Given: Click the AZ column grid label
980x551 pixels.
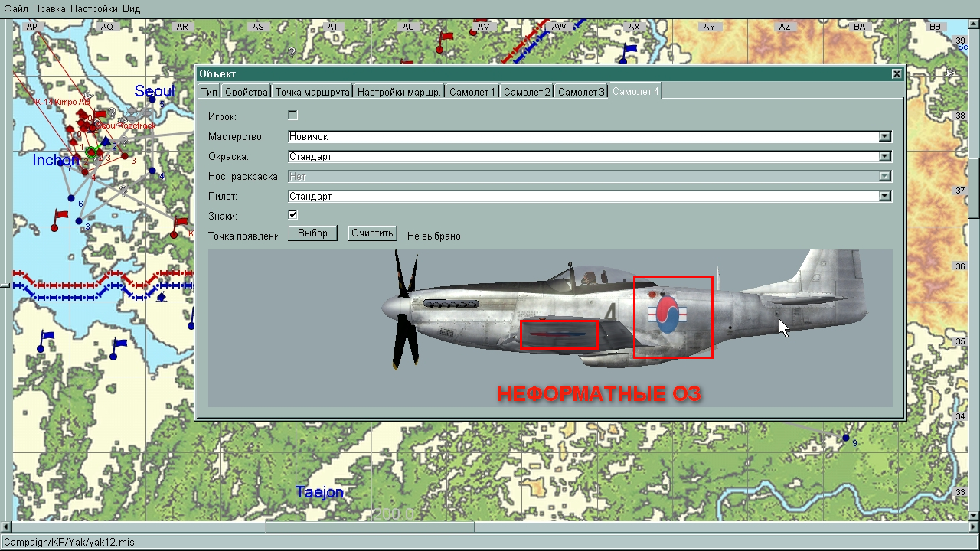Looking at the screenshot, I should [x=784, y=27].
